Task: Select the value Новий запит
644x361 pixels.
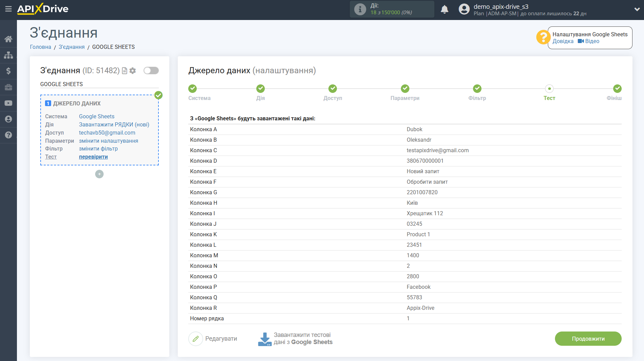Action: (423, 171)
